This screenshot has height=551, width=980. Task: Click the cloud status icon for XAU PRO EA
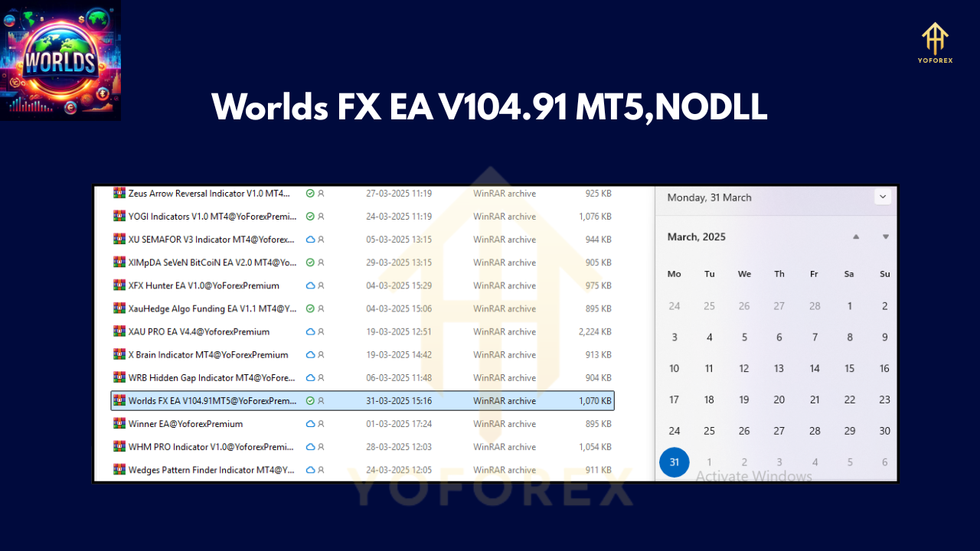tap(310, 331)
